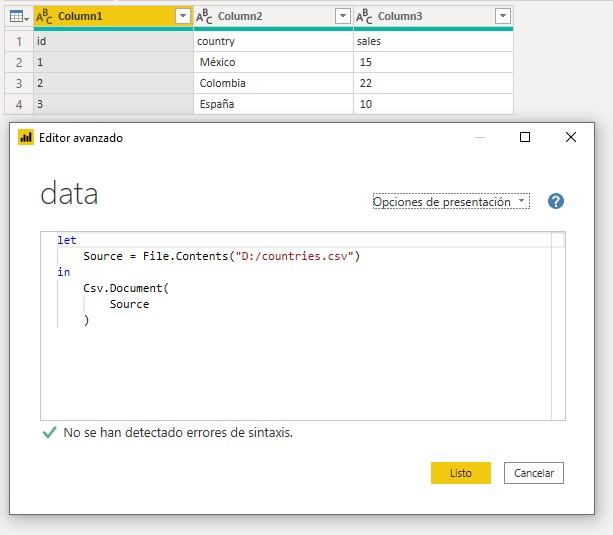The width and height of the screenshot is (613, 535).
Task: Maximize the Editor avanzado dialog
Action: click(525, 137)
